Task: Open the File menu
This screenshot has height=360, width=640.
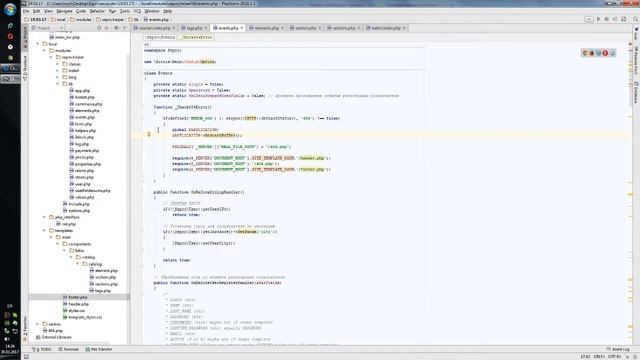Action: 26,11
